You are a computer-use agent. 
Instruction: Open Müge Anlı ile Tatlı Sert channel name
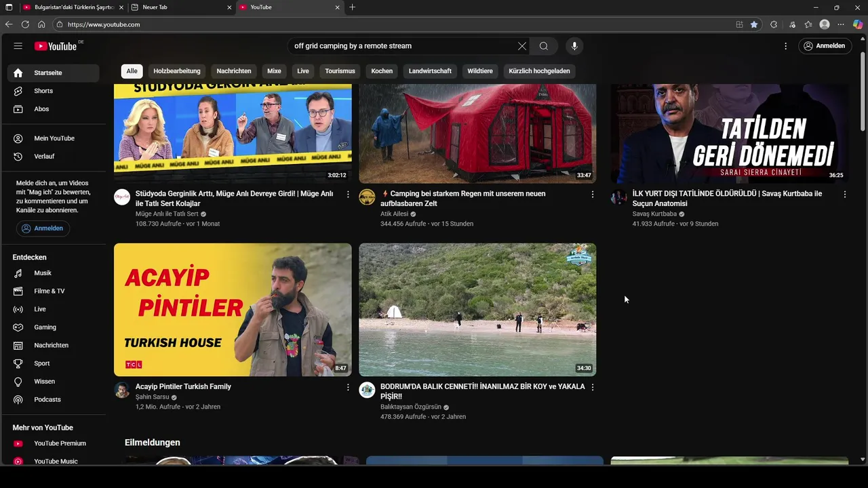tap(167, 214)
